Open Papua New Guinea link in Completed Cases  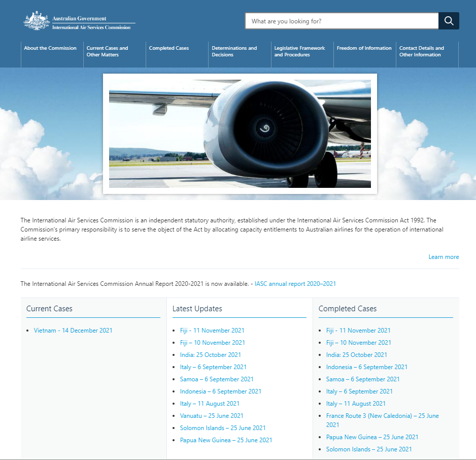[x=372, y=437]
